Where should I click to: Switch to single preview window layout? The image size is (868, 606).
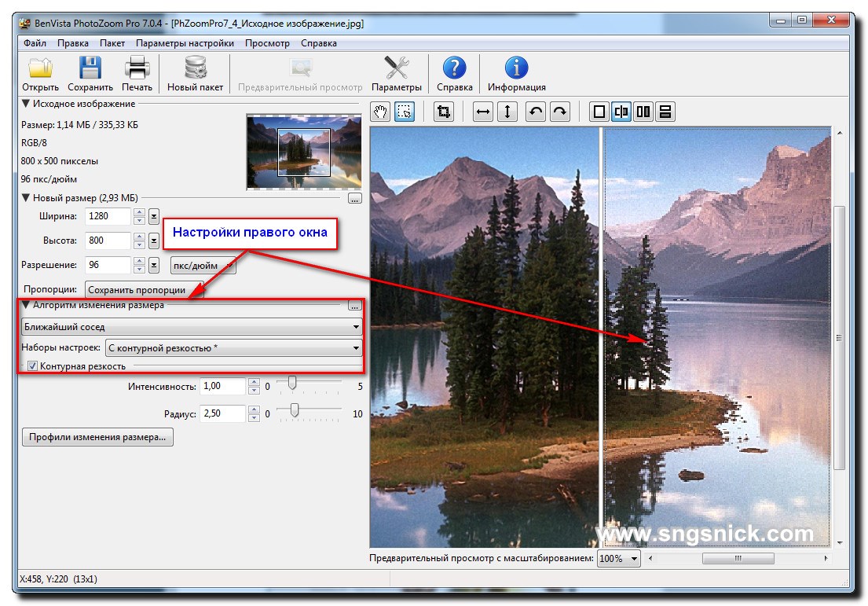(599, 112)
